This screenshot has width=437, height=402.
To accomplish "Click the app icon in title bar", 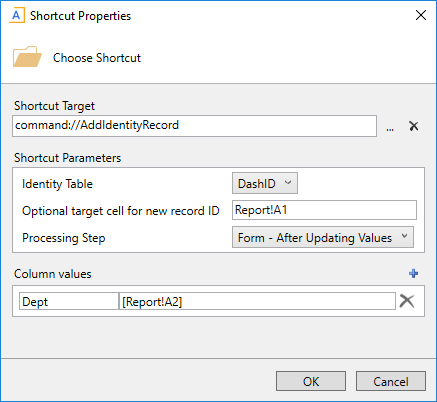I will pos(17,16).
